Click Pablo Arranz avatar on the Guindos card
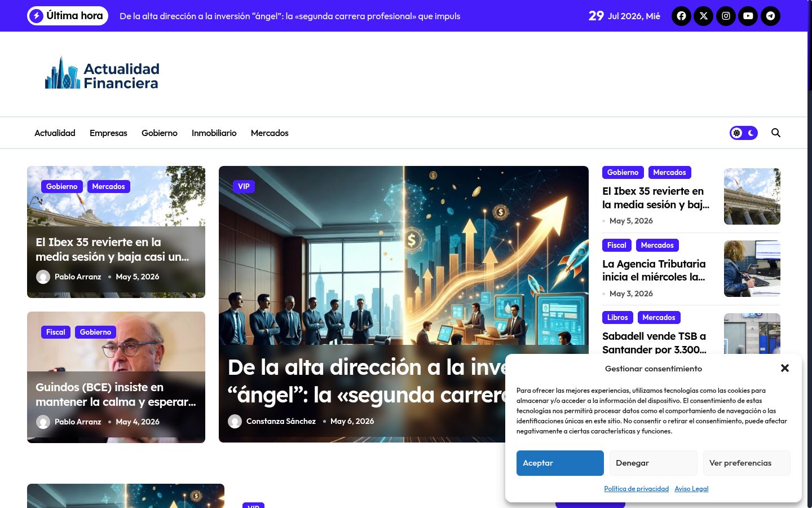The width and height of the screenshot is (812, 508). pos(43,422)
